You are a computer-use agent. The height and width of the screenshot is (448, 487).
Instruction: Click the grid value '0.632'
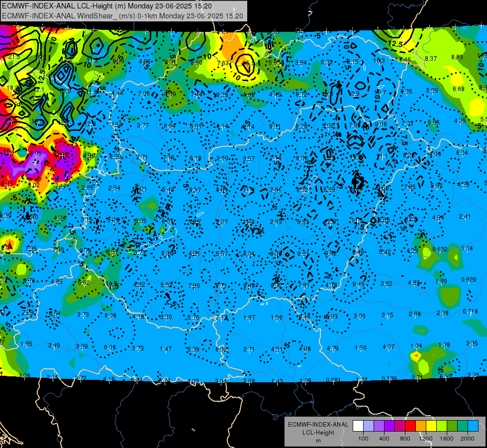(x=440, y=249)
